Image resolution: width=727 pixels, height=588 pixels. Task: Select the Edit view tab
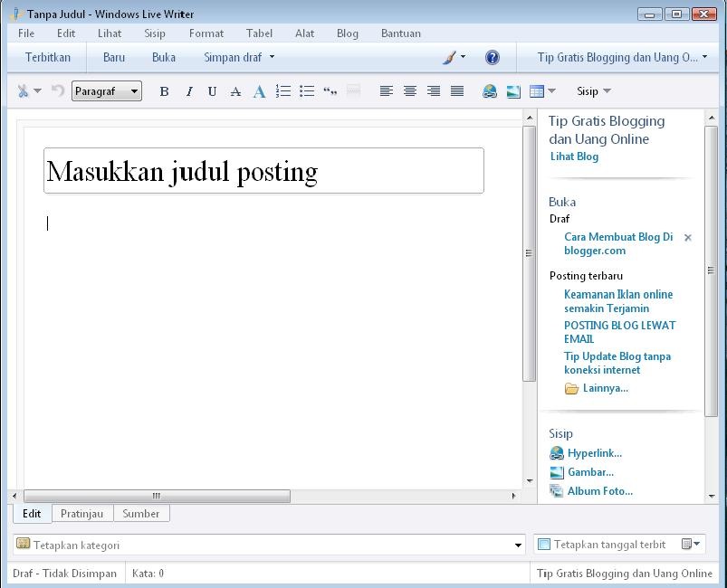click(x=32, y=514)
